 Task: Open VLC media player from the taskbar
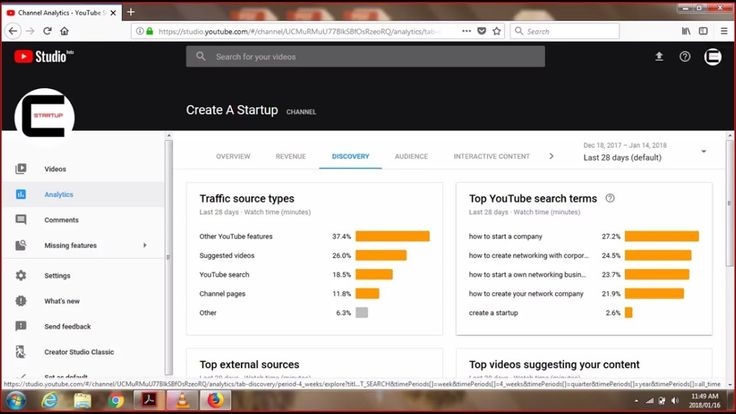click(182, 401)
